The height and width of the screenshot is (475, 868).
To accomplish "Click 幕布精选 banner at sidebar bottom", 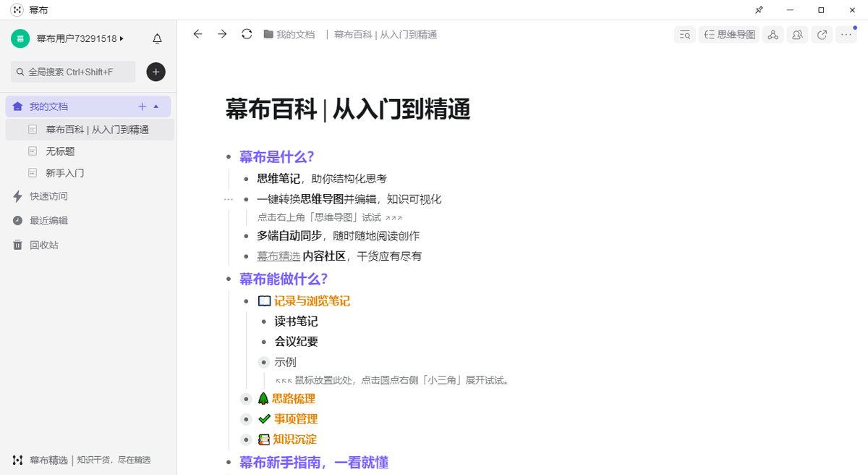I will [82, 460].
